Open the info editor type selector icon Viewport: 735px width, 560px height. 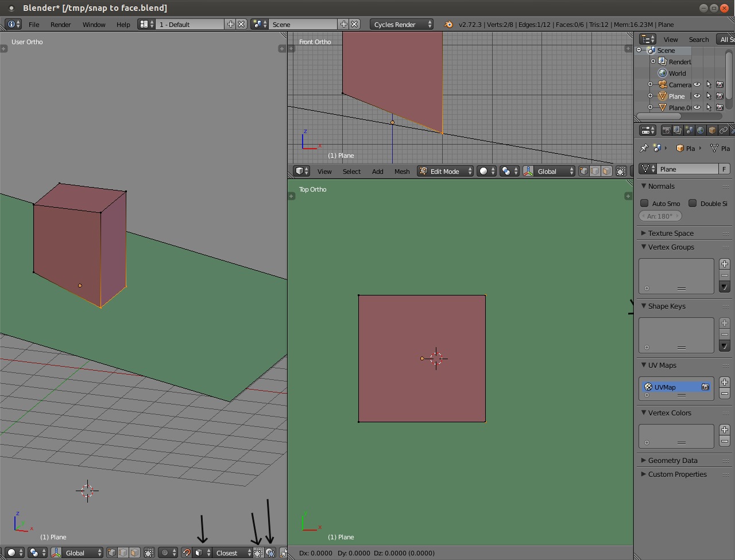click(13, 24)
